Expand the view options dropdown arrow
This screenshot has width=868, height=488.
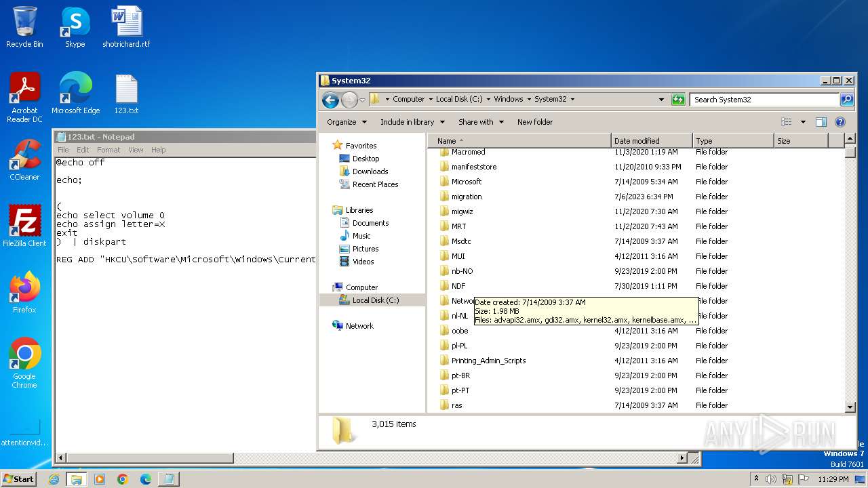point(803,122)
